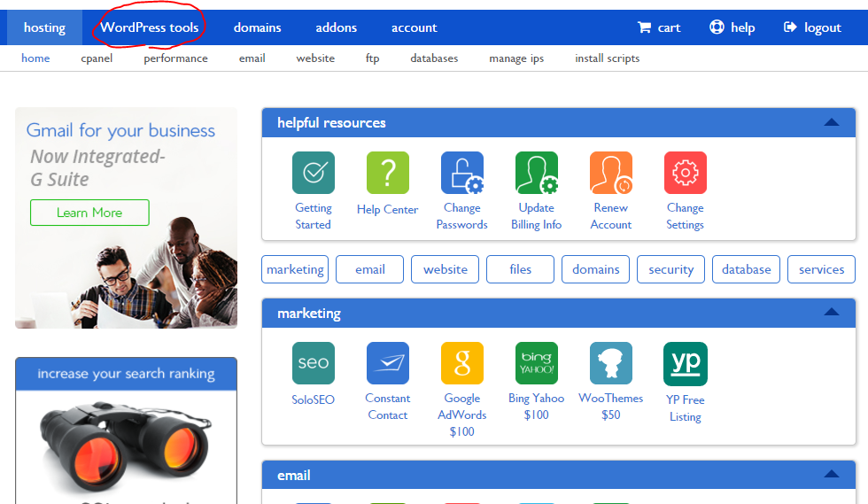Screen dimensions: 868x504
Task: Go to the website submenu item
Action: 315,58
